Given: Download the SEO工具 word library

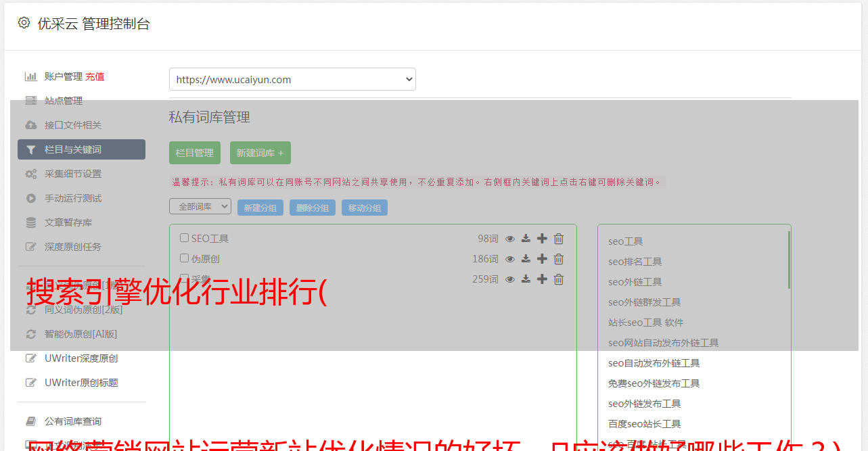Looking at the screenshot, I should coord(526,239).
